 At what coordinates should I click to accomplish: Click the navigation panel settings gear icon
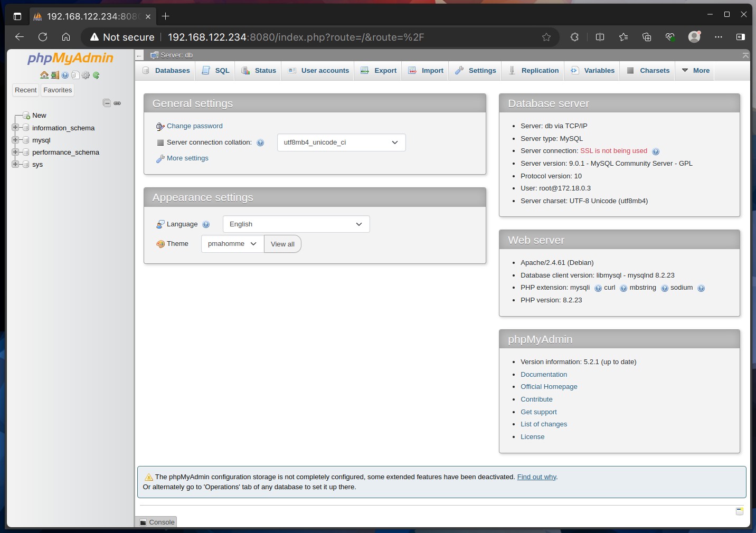(86, 75)
